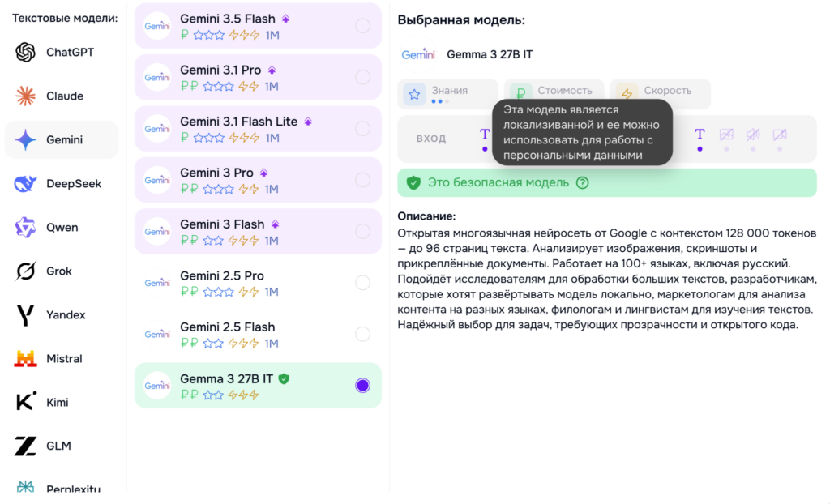Click the Qwen logo icon
The width and height of the screenshot is (830, 504).
[x=25, y=227]
